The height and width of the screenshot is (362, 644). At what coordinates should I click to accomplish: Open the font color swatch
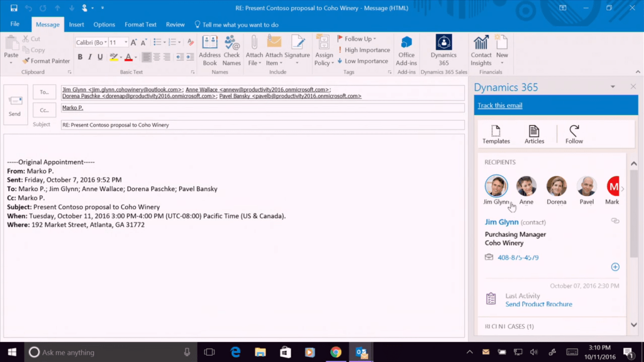[x=129, y=56]
